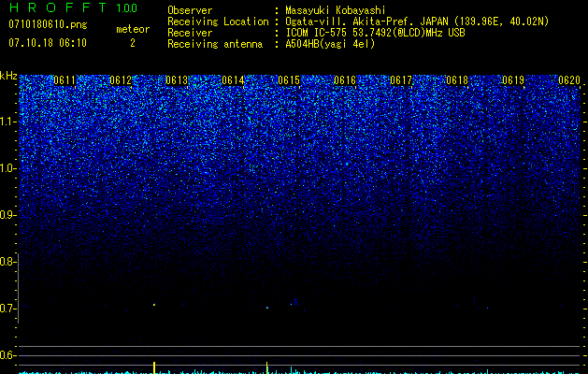Click the 0.9 kHz axis label
Viewport: 588px width, 374px height.
click(7, 215)
